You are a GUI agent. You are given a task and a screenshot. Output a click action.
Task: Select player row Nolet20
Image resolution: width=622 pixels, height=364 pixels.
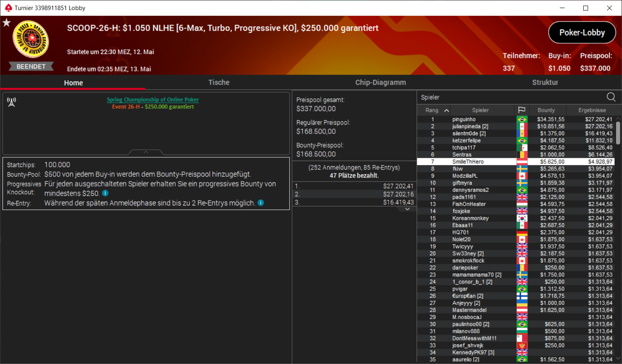pyautogui.click(x=515, y=239)
